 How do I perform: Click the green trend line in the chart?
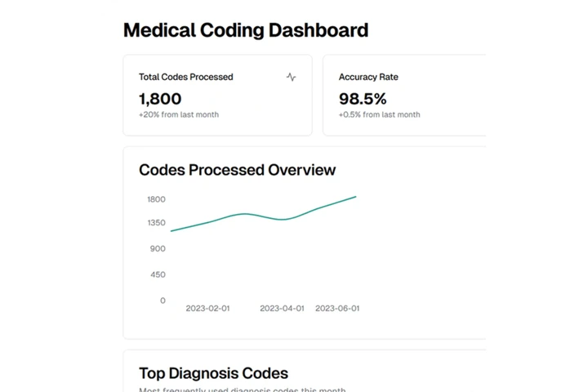tap(245, 214)
